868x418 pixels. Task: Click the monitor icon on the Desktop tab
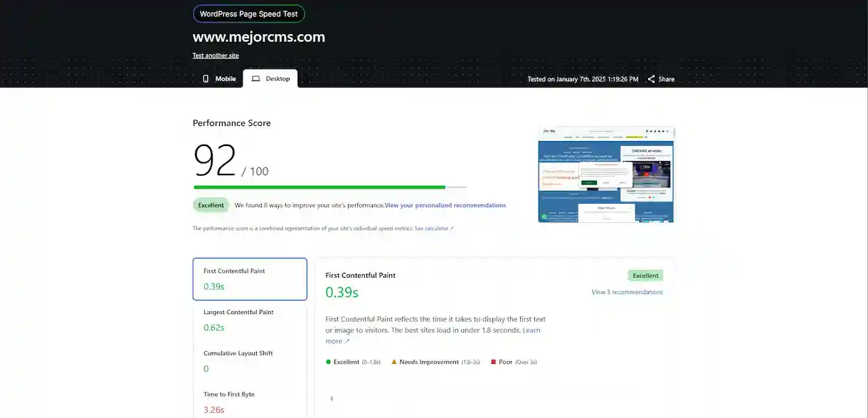256,79
